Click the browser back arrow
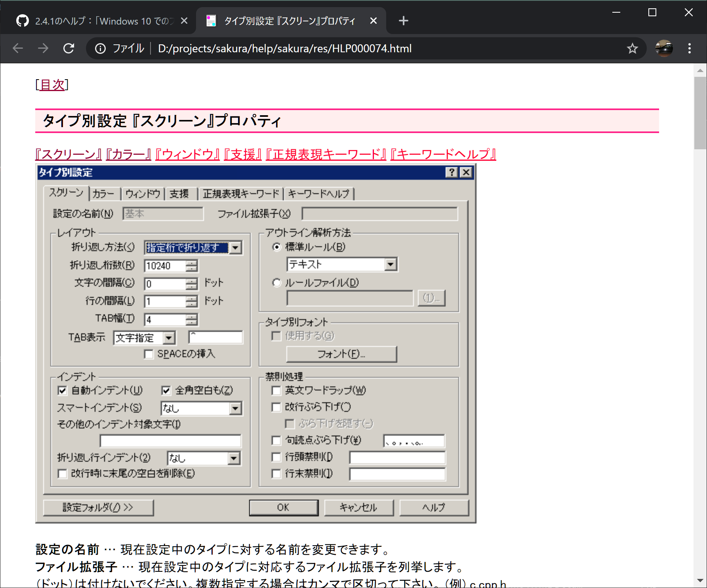This screenshot has width=707, height=588. (x=18, y=48)
